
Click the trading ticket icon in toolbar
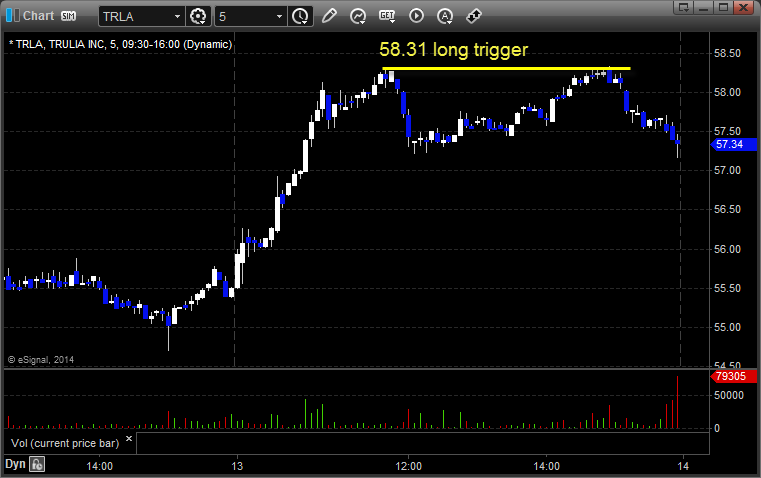click(474, 16)
